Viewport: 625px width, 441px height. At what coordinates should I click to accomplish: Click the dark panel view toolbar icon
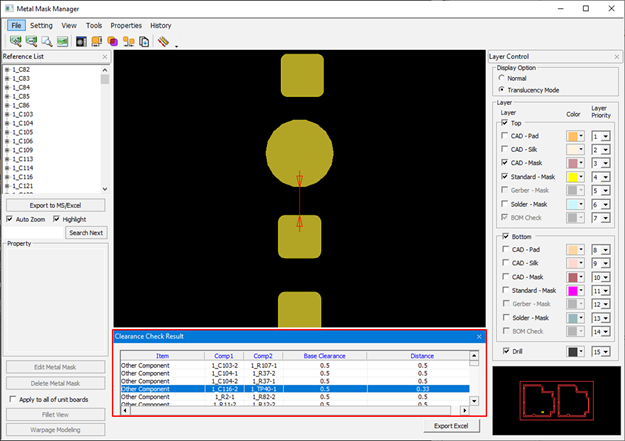pyautogui.click(x=82, y=41)
